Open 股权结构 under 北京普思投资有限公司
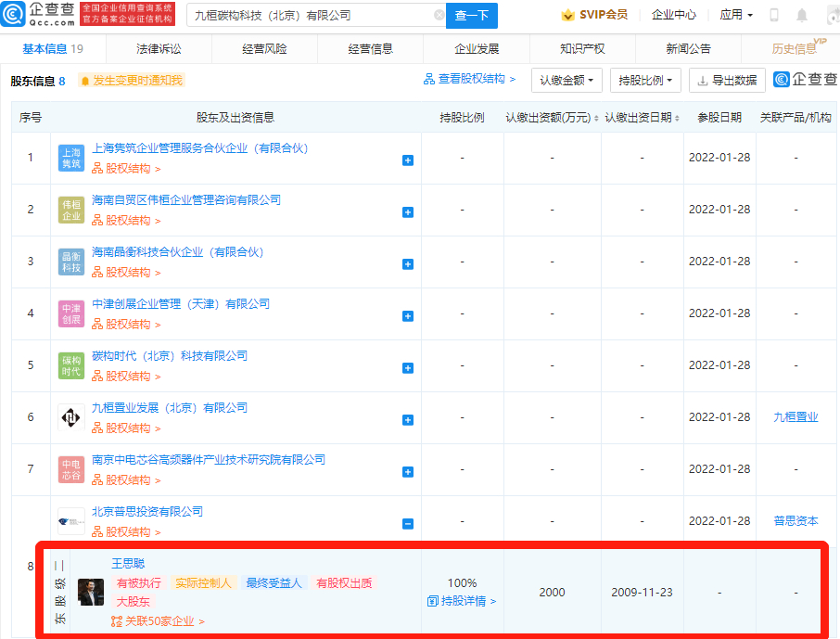 pos(126,531)
